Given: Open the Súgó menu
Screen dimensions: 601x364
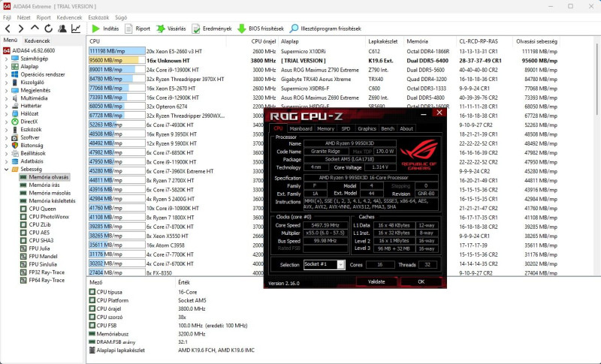Looking at the screenshot, I should coord(121,17).
